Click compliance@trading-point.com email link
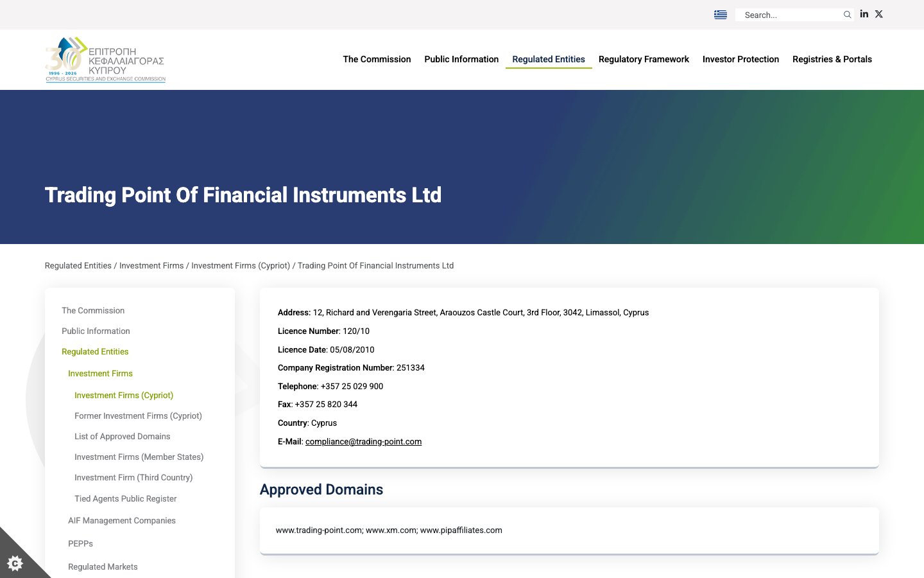924x578 pixels. click(x=363, y=442)
